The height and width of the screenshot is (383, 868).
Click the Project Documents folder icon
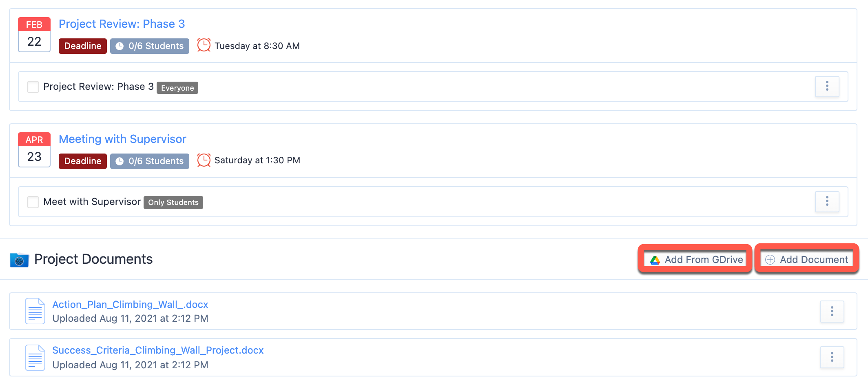19,260
